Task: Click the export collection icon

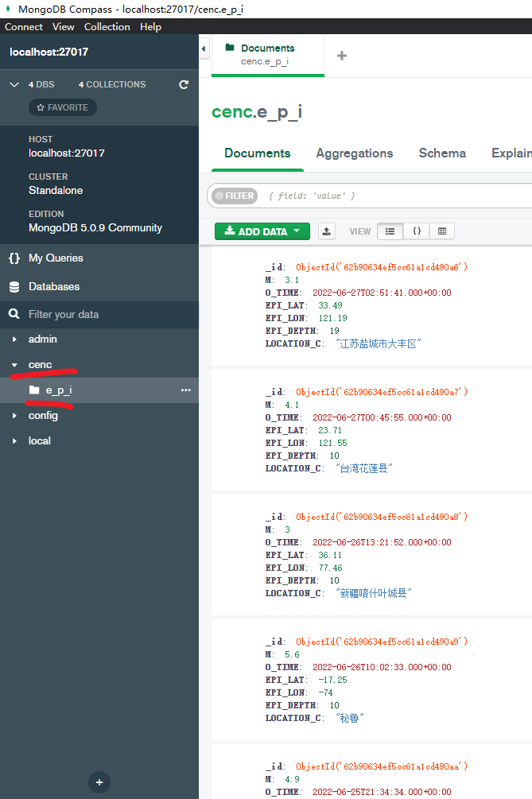Action: tap(327, 231)
